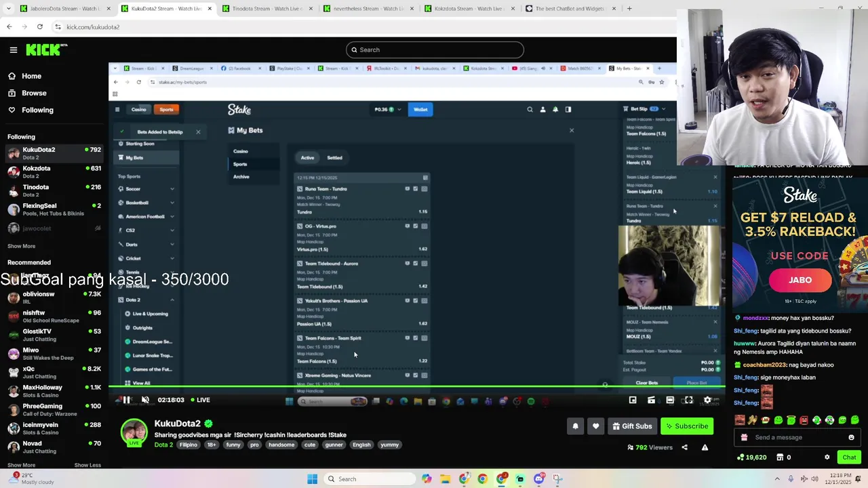Open the Kick logo homepage
The image size is (868, 488).
46,49
